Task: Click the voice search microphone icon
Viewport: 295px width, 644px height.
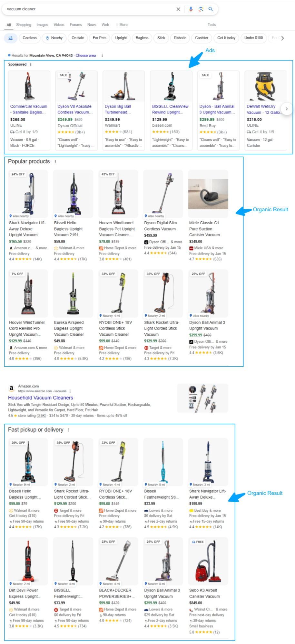Action: tap(191, 9)
